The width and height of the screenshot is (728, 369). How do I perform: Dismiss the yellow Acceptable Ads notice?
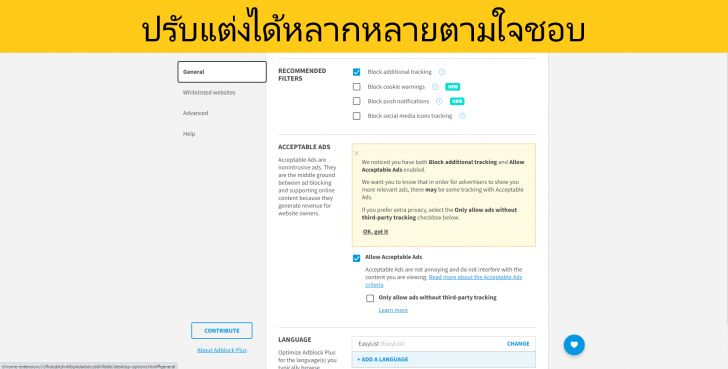coord(357,153)
